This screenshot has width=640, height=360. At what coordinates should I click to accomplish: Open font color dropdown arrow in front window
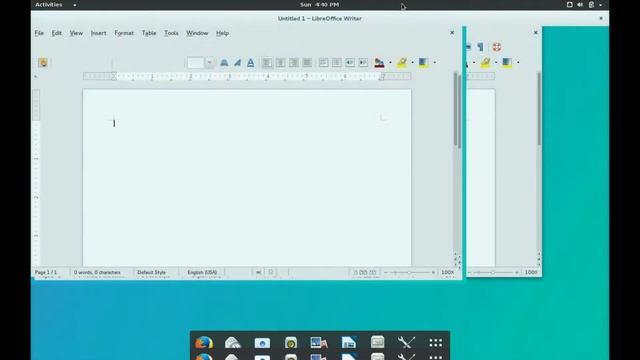click(x=390, y=62)
